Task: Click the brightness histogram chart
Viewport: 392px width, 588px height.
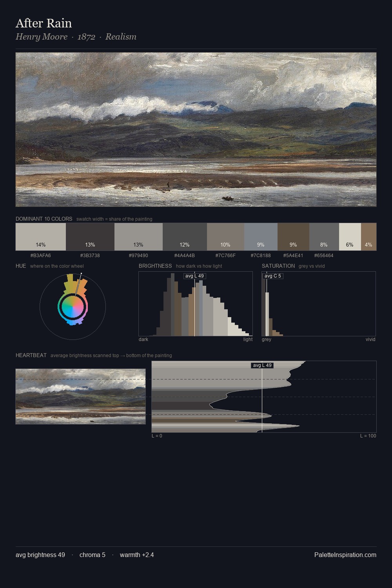Action: tap(196, 304)
